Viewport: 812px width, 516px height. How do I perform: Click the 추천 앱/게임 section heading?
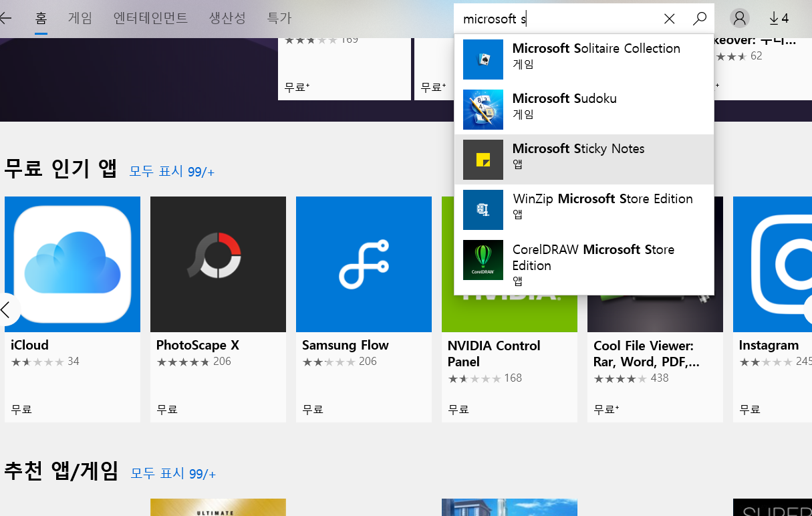61,472
